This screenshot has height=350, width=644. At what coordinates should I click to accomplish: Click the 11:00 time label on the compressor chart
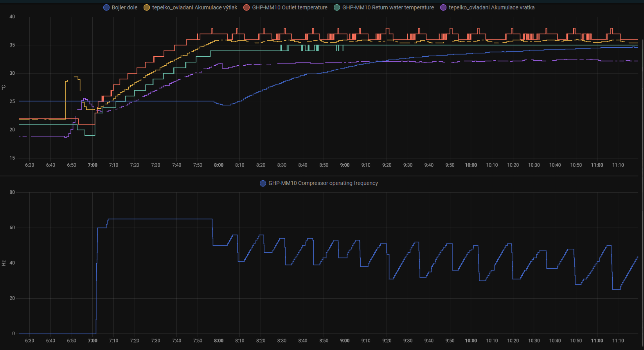(597, 341)
